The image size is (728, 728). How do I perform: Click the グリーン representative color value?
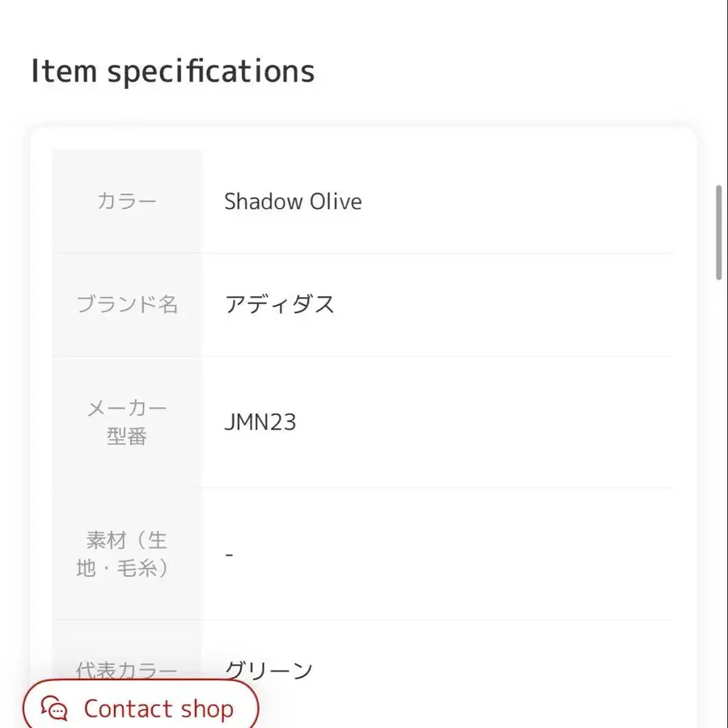coord(269,669)
